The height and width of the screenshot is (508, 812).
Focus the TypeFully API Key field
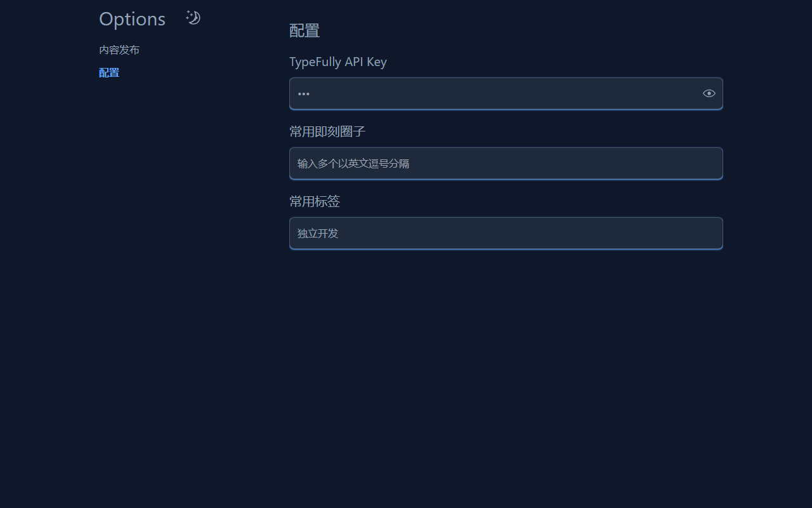(506, 93)
